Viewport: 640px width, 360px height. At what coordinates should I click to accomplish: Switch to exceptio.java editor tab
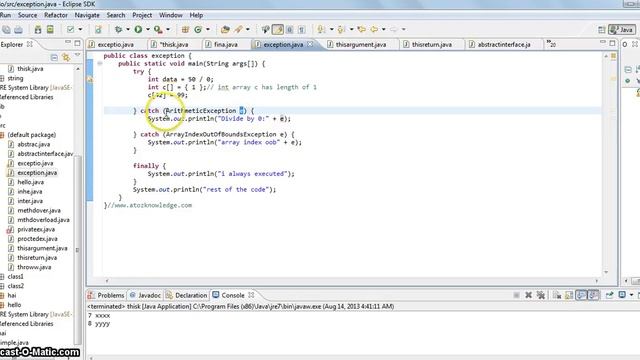pyautogui.click(x=115, y=44)
